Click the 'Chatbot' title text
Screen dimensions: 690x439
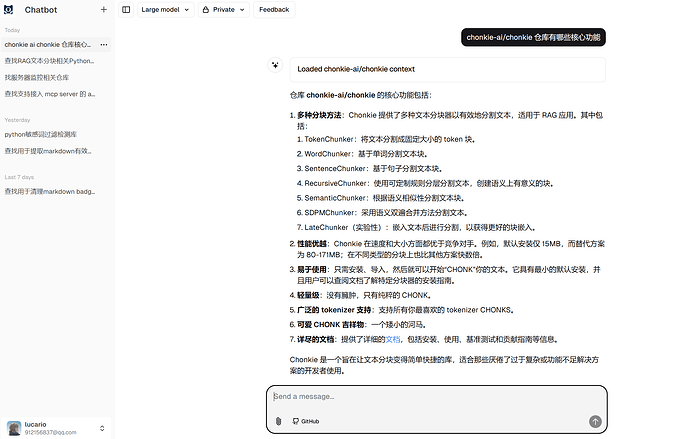click(41, 10)
